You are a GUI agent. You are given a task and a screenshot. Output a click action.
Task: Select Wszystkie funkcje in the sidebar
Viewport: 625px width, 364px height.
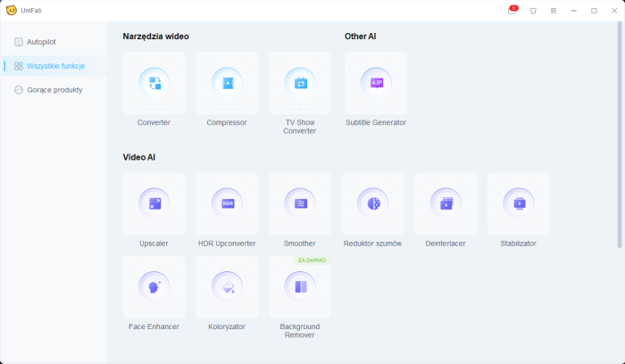[x=54, y=66]
